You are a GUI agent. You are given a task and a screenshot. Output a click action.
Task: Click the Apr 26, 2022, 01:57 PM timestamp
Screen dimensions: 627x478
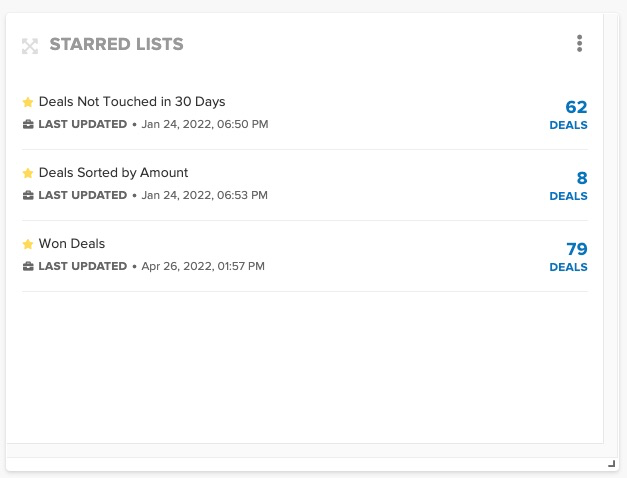[x=203, y=267]
